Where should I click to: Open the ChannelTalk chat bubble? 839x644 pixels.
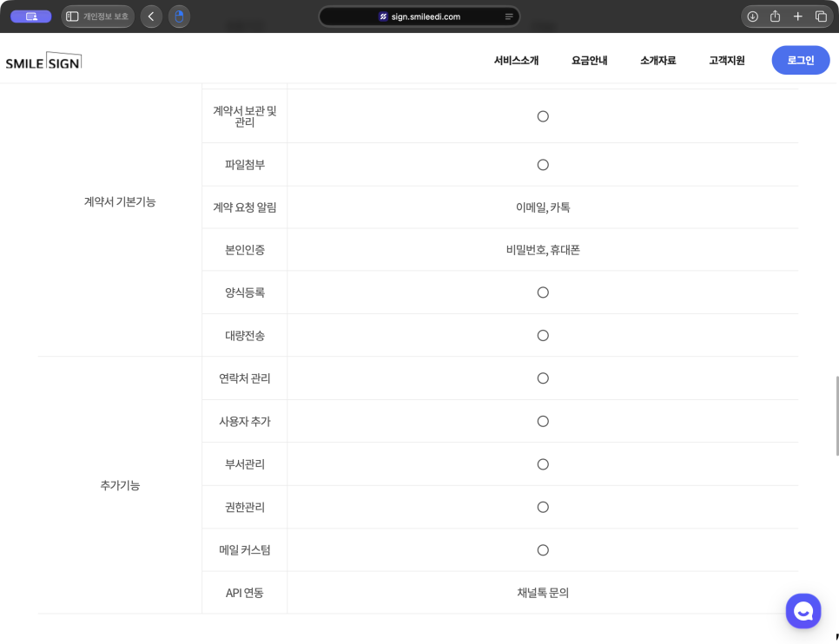pos(803,611)
